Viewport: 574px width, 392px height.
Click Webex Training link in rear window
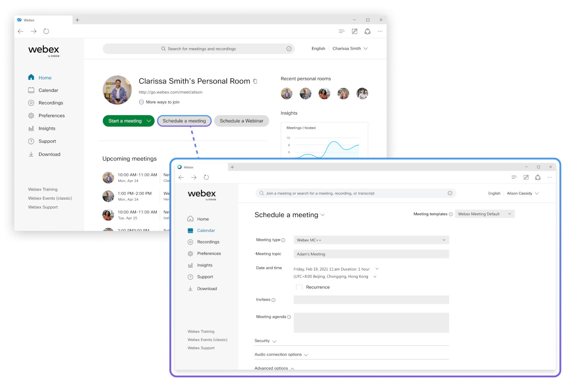pyautogui.click(x=43, y=189)
